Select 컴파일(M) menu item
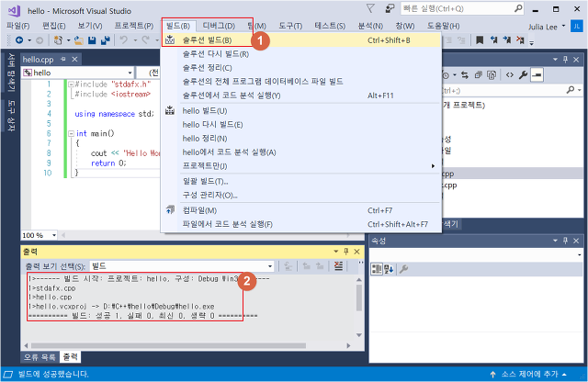588x382 pixels. [x=301, y=210]
